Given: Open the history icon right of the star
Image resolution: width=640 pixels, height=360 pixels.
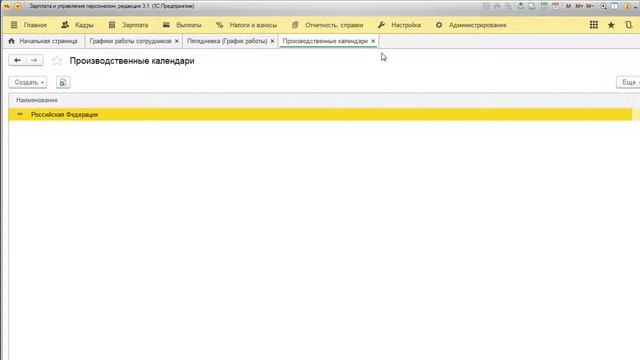Looking at the screenshot, I should [x=629, y=25].
